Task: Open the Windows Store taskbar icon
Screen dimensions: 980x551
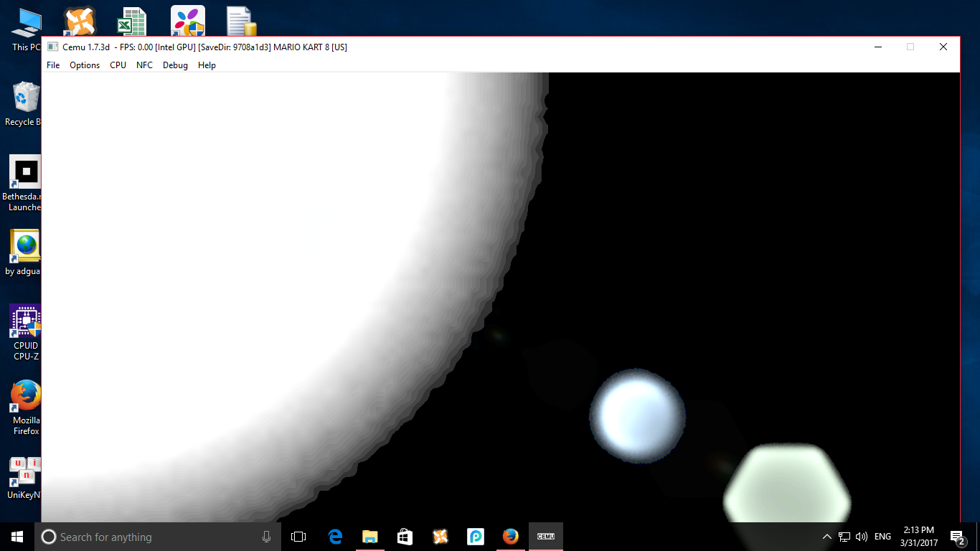Action: click(405, 537)
